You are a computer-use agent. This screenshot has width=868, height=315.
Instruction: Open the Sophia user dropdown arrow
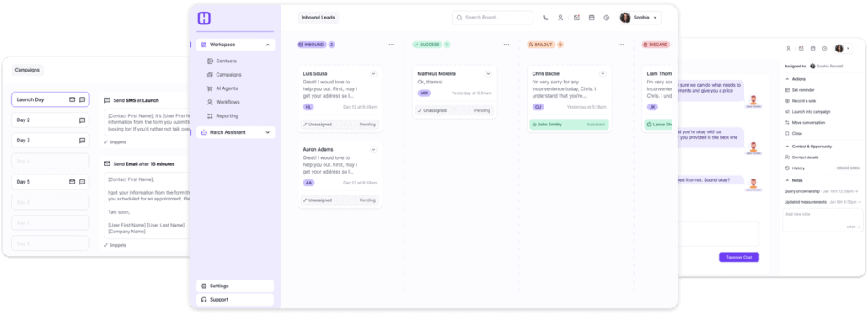coord(656,18)
